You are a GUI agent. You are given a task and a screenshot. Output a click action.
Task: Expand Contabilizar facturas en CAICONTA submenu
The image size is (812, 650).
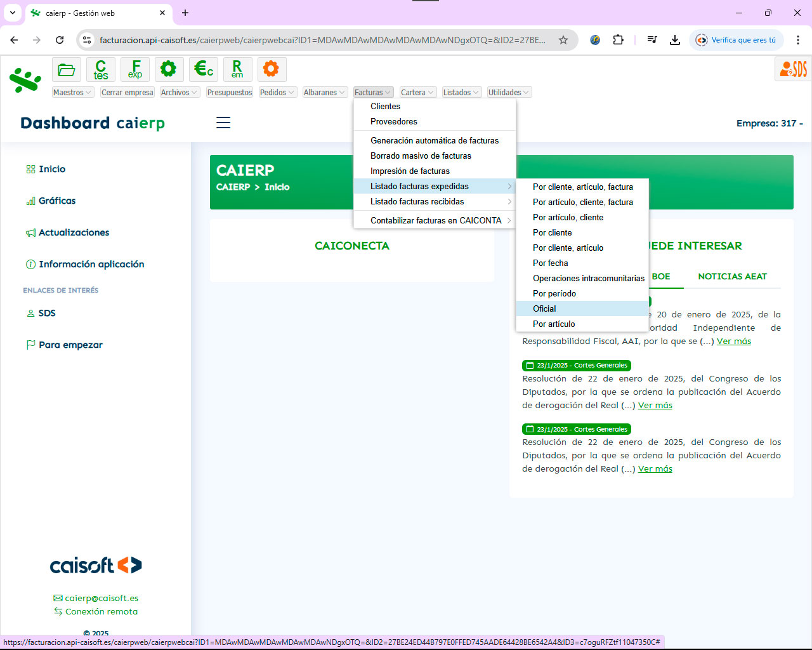[435, 220]
